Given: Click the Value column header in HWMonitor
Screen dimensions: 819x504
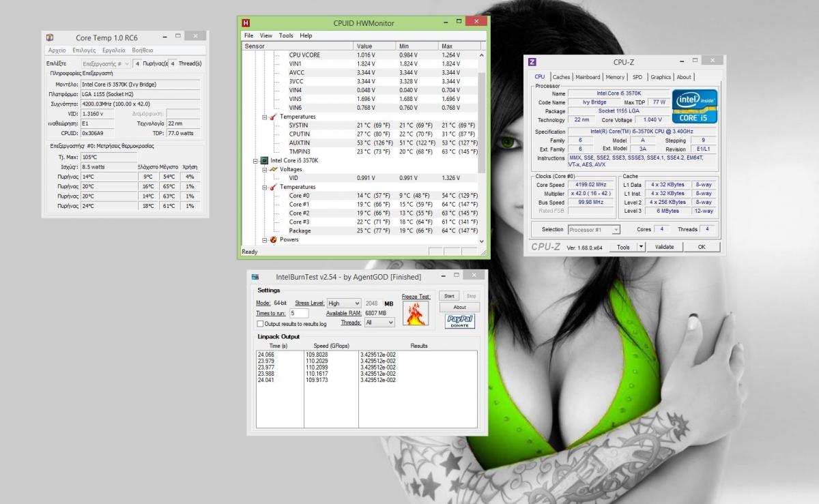Looking at the screenshot, I should [375, 46].
